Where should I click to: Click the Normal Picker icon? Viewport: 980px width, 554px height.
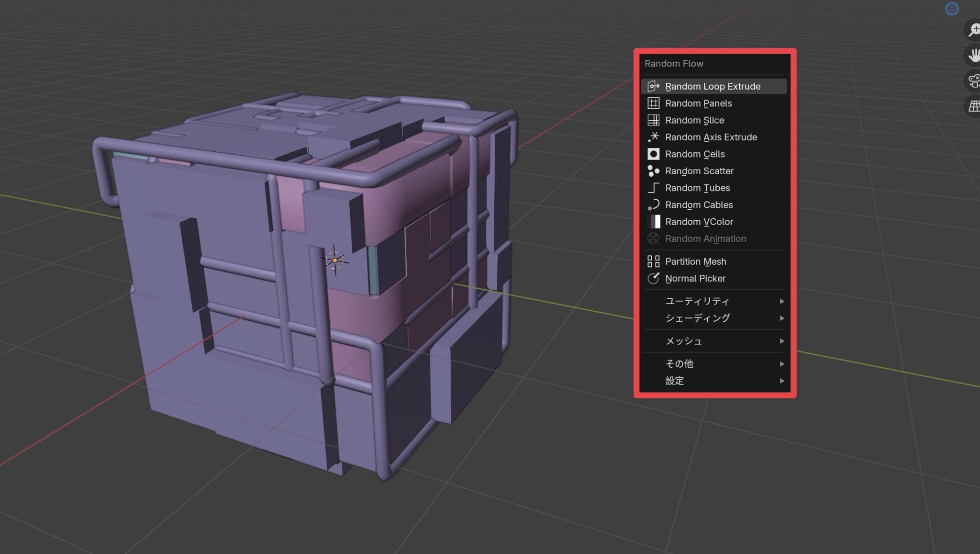point(653,278)
